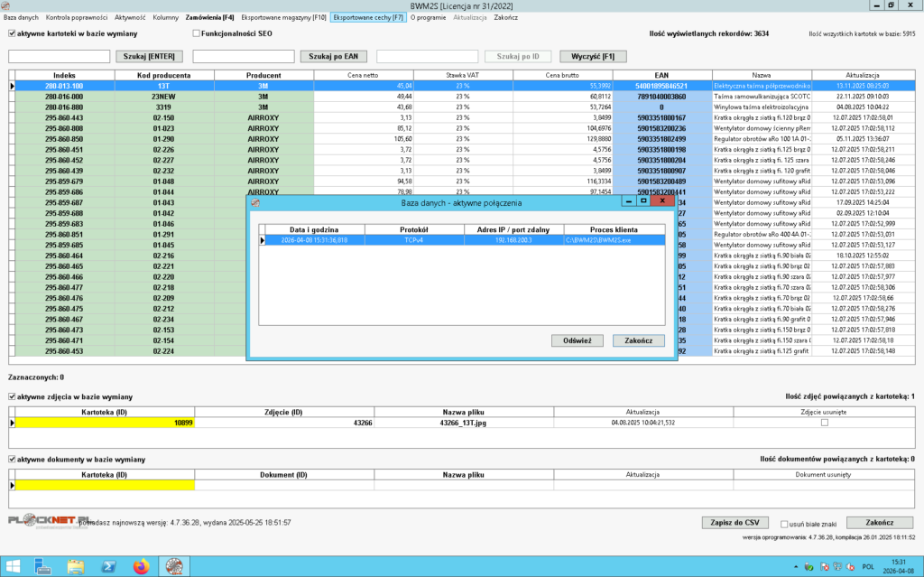
Task: Toggle 'aktywne zdjęcia w bazie wymiany' checkbox
Action: click(x=12, y=396)
